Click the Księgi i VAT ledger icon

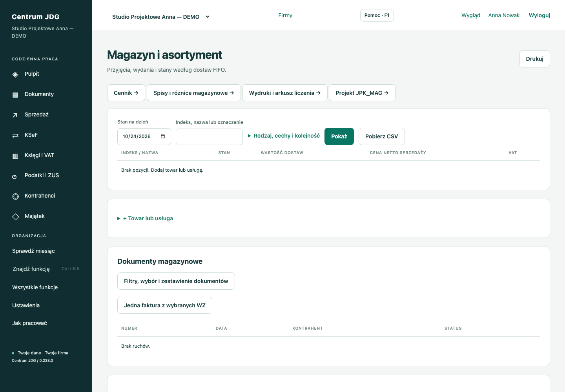click(x=15, y=156)
